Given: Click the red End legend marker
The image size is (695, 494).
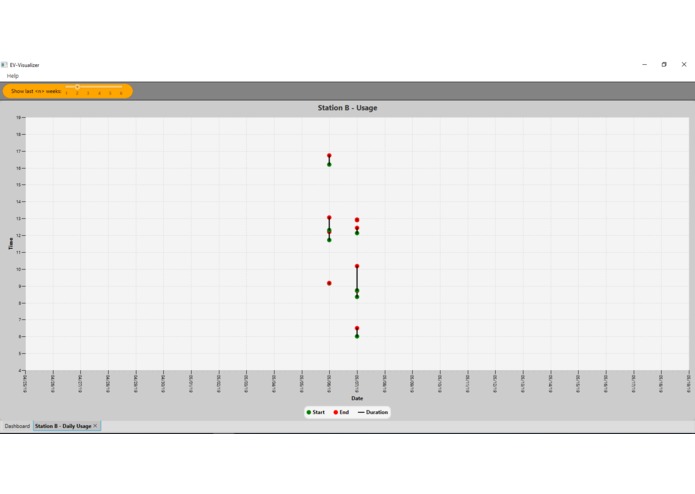Looking at the screenshot, I should tap(336, 412).
